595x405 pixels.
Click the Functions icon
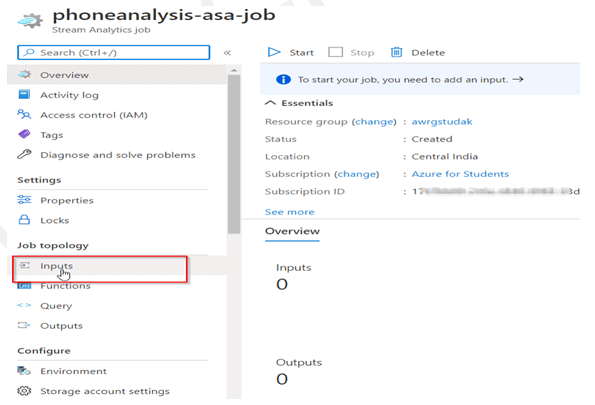24,286
